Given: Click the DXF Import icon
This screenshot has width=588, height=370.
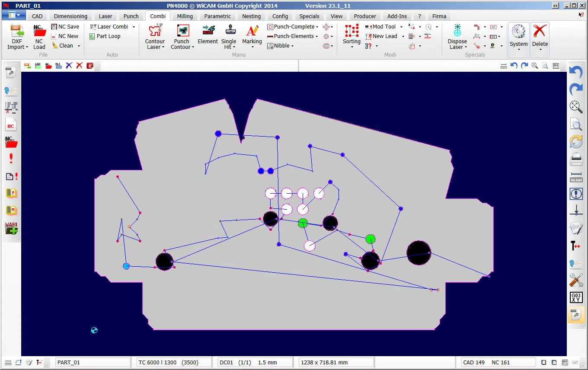Looking at the screenshot, I should point(17,31).
